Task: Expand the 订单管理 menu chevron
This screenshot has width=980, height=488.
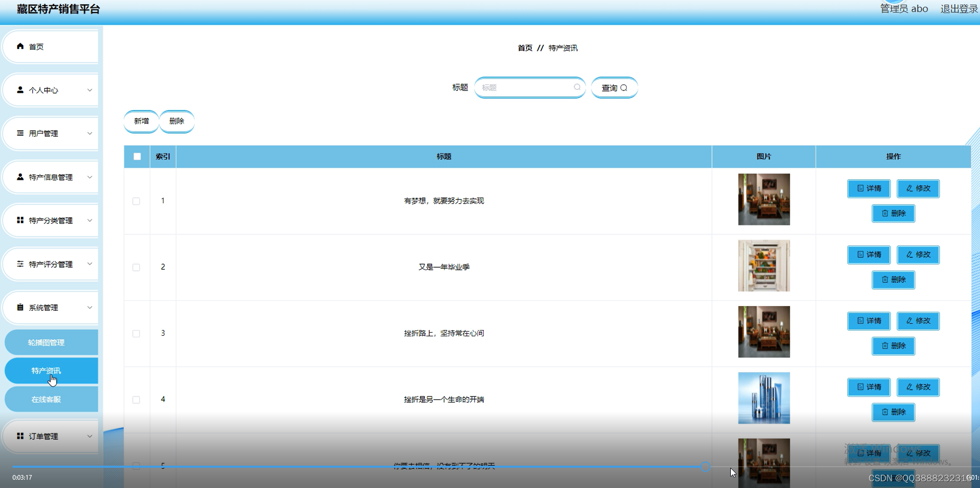Action: (x=89, y=436)
